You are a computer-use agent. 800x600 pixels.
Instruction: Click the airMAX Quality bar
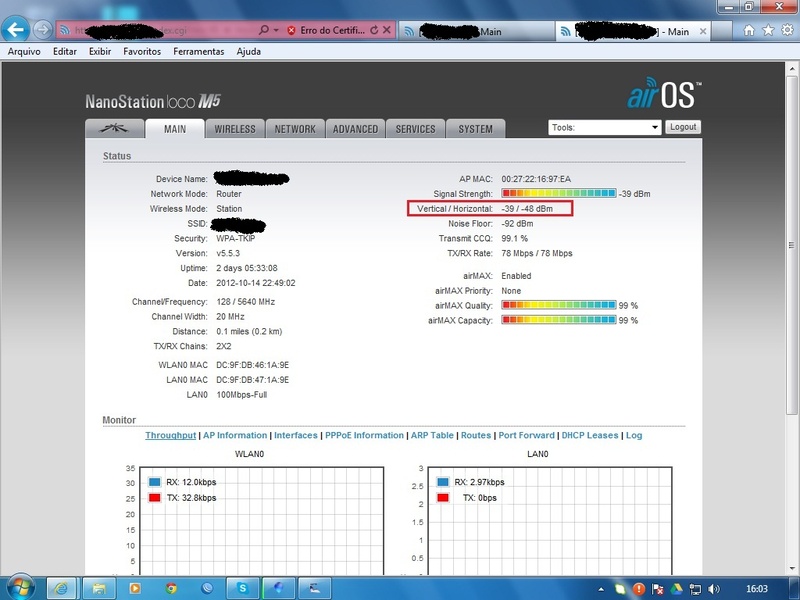point(559,305)
